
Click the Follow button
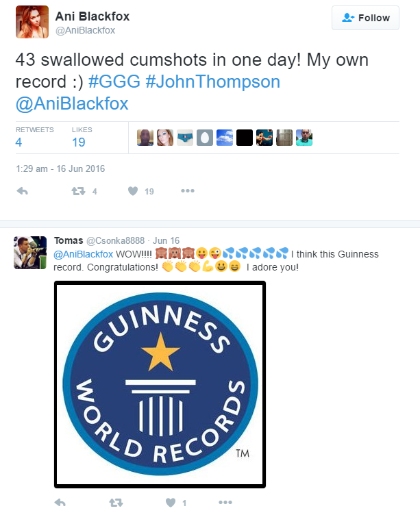tap(365, 18)
